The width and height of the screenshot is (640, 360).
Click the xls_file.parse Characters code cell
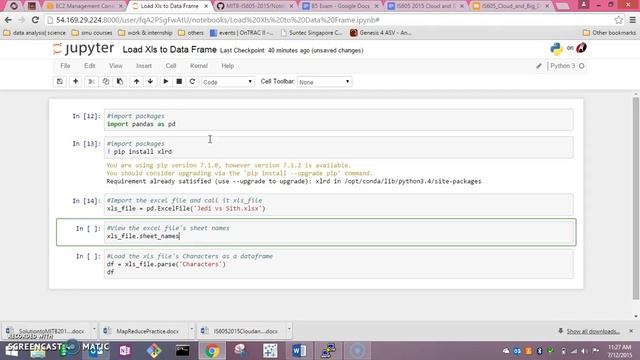point(338,264)
